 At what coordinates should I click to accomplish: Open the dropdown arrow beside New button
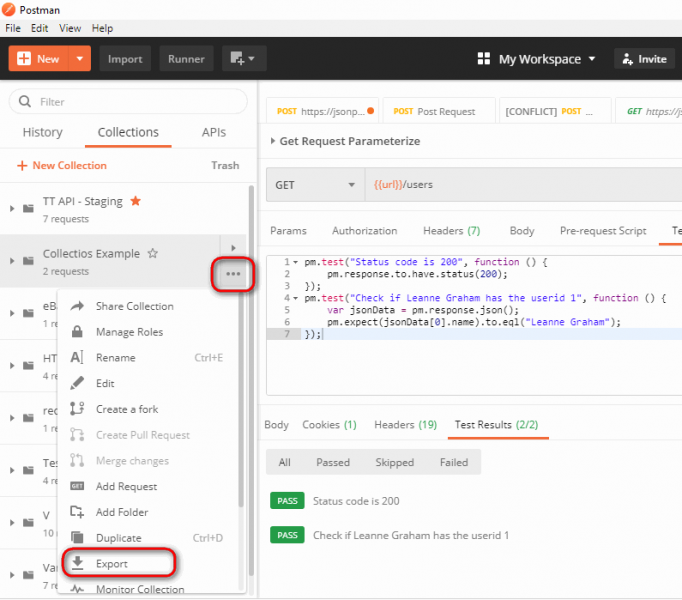pos(80,59)
